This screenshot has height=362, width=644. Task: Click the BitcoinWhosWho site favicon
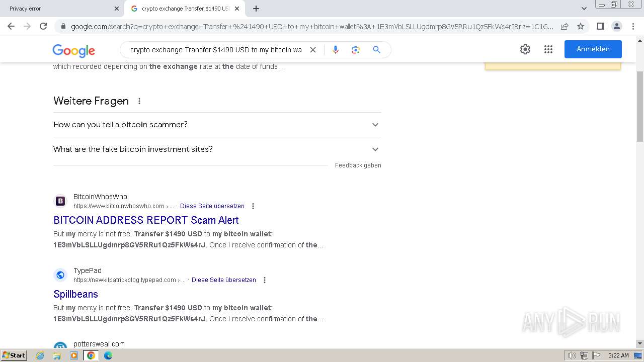tap(60, 201)
